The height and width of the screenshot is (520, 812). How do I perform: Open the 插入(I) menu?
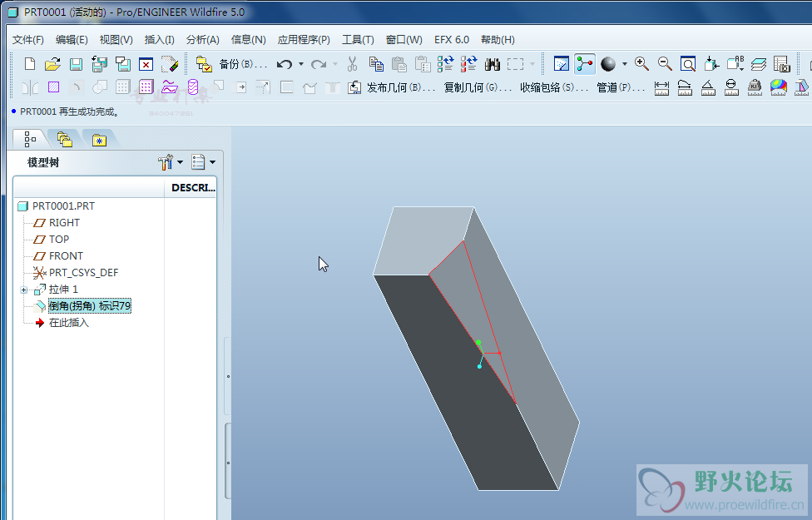[159, 40]
